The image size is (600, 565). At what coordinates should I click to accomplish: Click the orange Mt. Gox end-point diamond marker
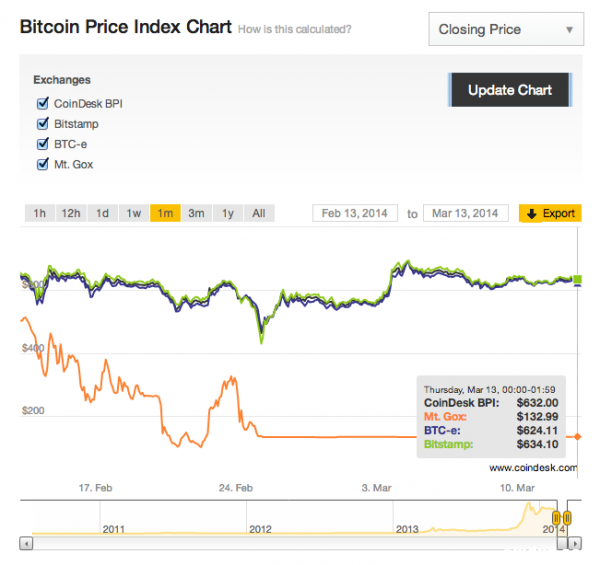(x=575, y=436)
